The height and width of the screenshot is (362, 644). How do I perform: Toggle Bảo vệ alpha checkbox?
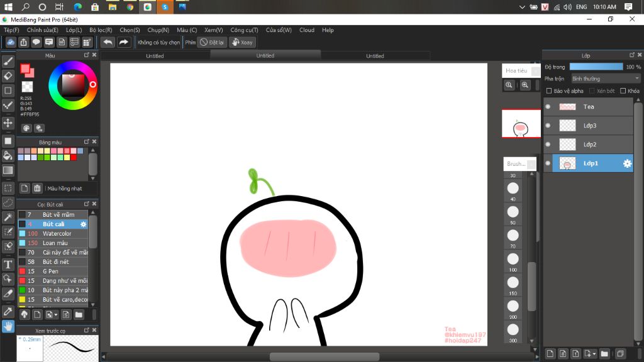[x=548, y=91]
